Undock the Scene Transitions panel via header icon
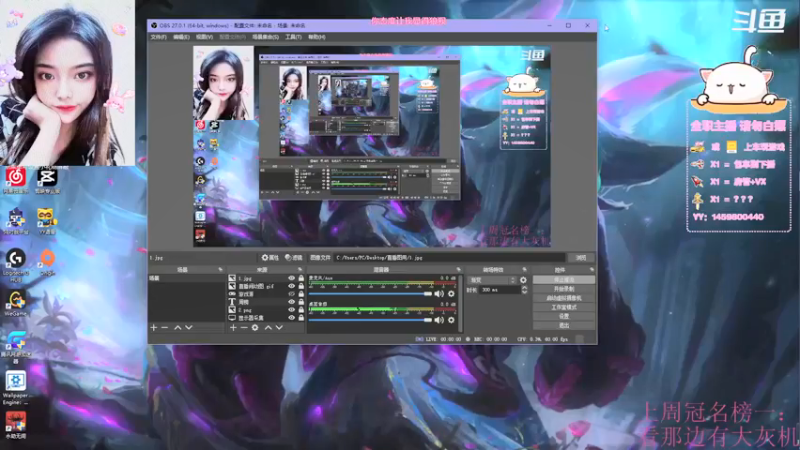This screenshot has width=800, height=450. click(524, 269)
